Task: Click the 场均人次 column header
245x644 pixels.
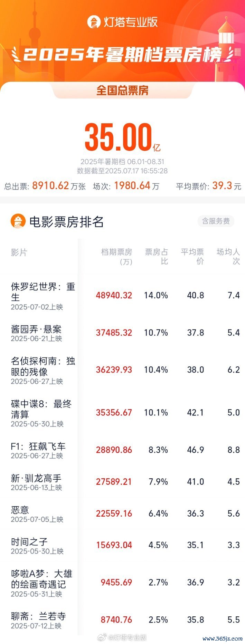Action: (x=228, y=257)
